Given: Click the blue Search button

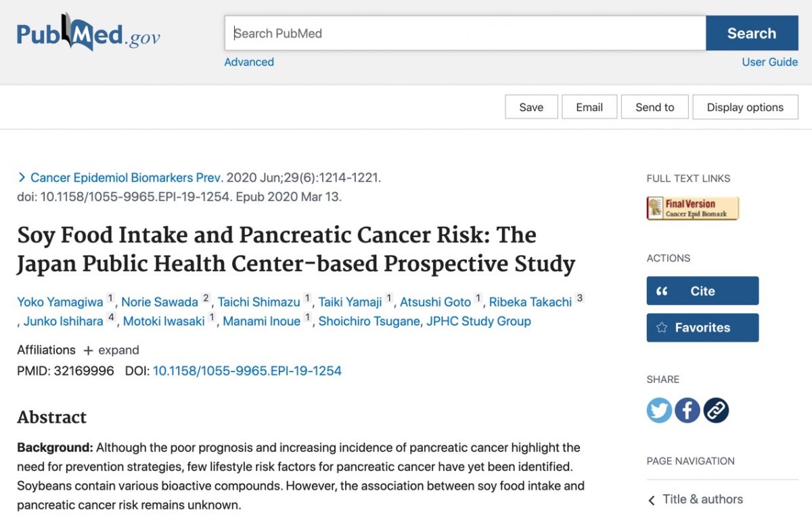Looking at the screenshot, I should pyautogui.click(x=752, y=33).
